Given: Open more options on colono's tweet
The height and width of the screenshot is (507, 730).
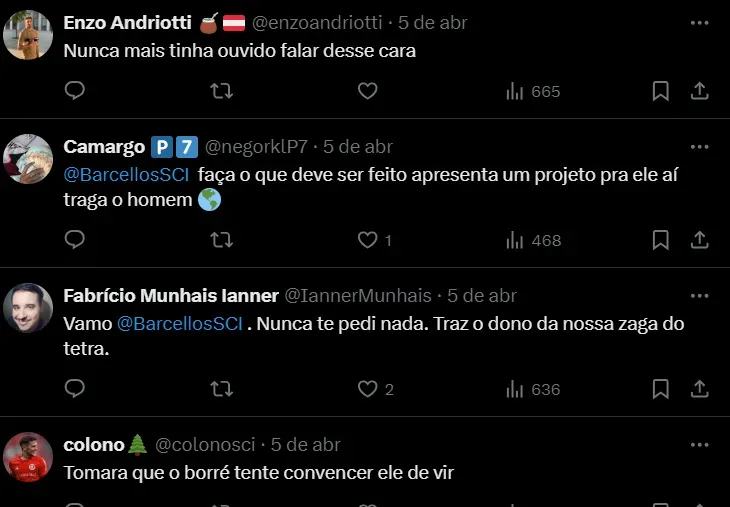Looking at the screenshot, I should tap(700, 444).
